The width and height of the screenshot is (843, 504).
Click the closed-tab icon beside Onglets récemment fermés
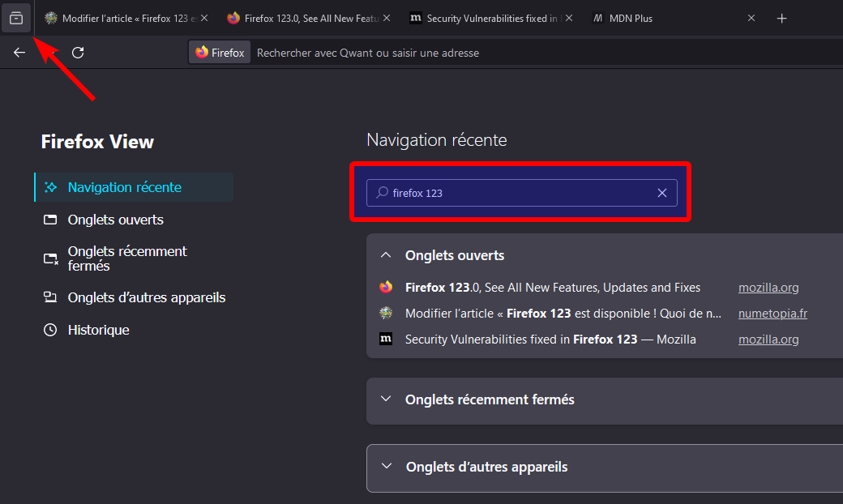(x=50, y=259)
